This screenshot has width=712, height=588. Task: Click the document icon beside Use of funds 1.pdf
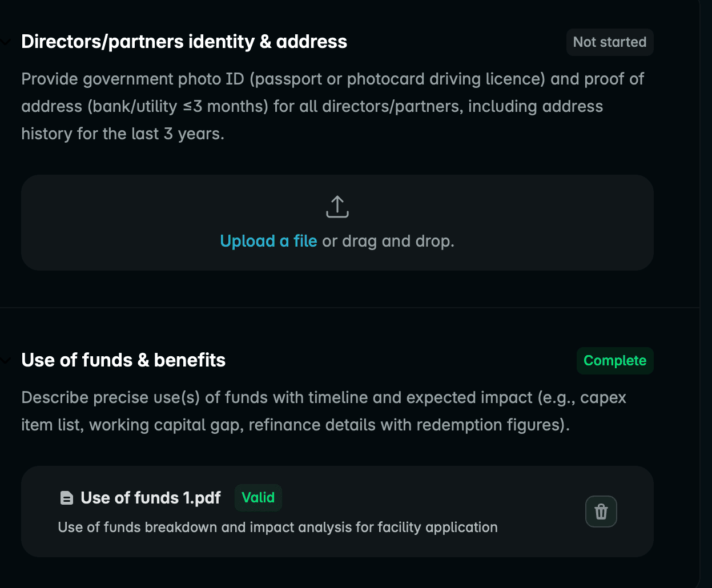pyautogui.click(x=67, y=498)
